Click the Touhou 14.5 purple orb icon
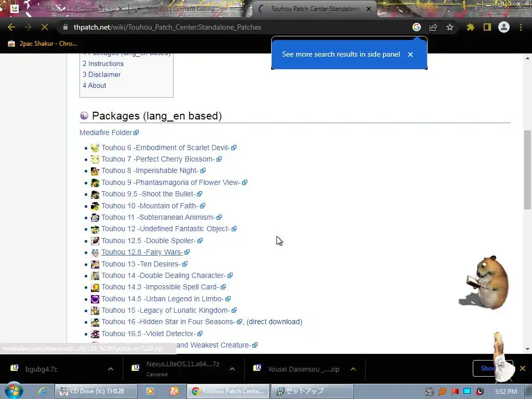The height and width of the screenshot is (399, 532). point(95,299)
